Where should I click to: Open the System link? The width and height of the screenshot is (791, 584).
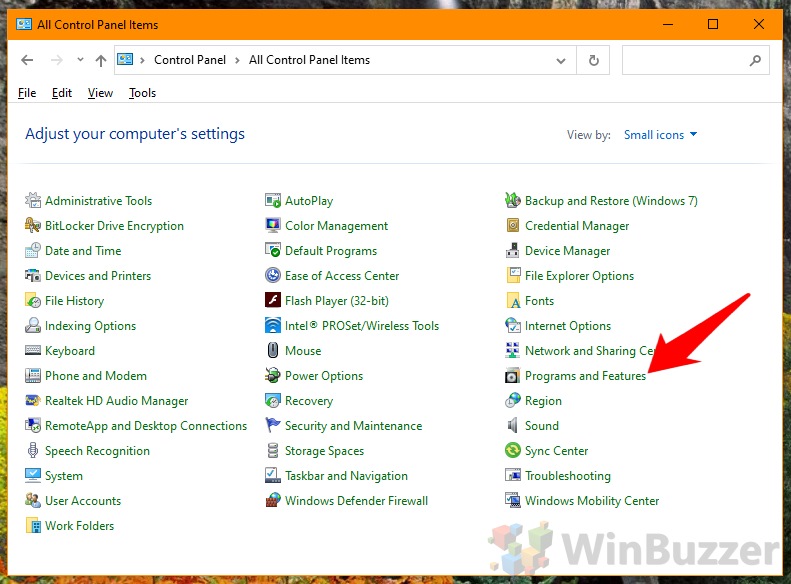pyautogui.click(x=64, y=476)
